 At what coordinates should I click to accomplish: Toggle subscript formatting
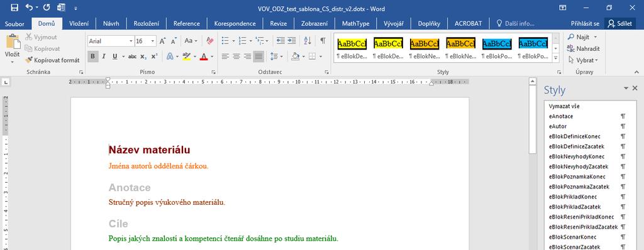click(143, 57)
